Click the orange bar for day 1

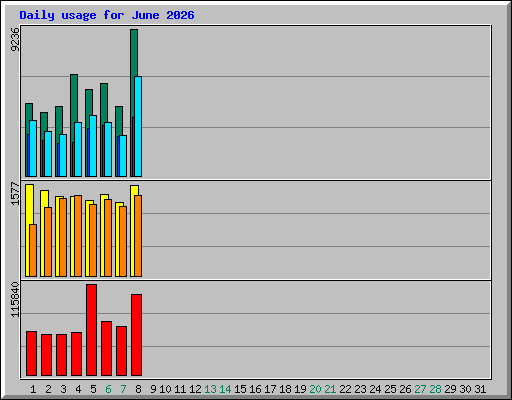click(33, 251)
